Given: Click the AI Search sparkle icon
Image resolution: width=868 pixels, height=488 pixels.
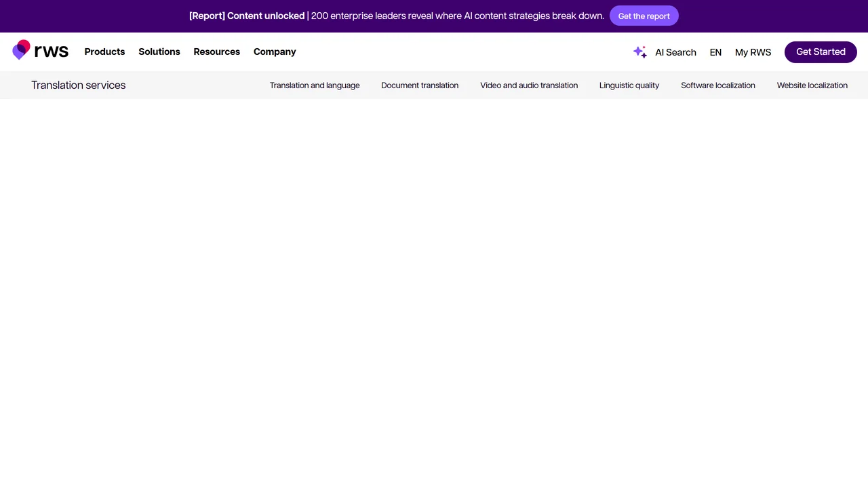Looking at the screenshot, I should coord(639,52).
